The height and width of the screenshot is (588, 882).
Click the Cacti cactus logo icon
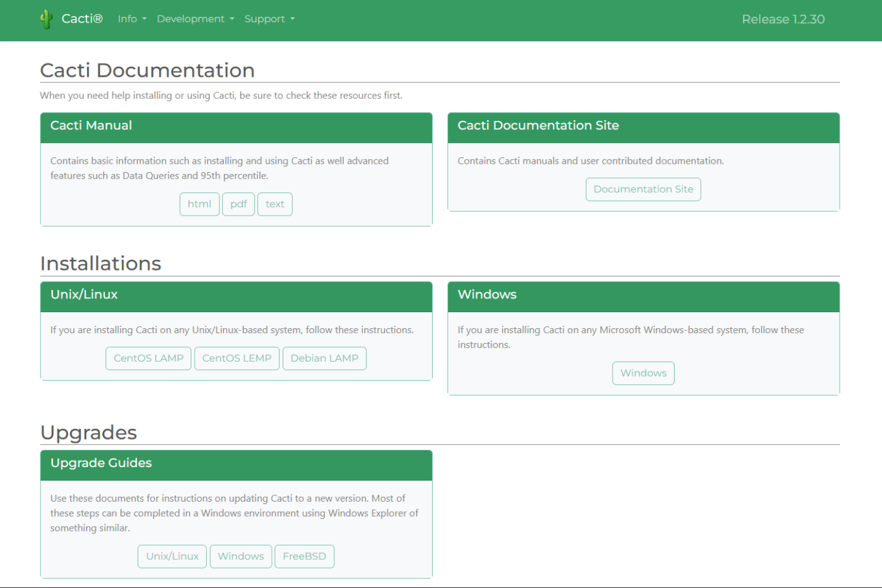pyautogui.click(x=46, y=19)
